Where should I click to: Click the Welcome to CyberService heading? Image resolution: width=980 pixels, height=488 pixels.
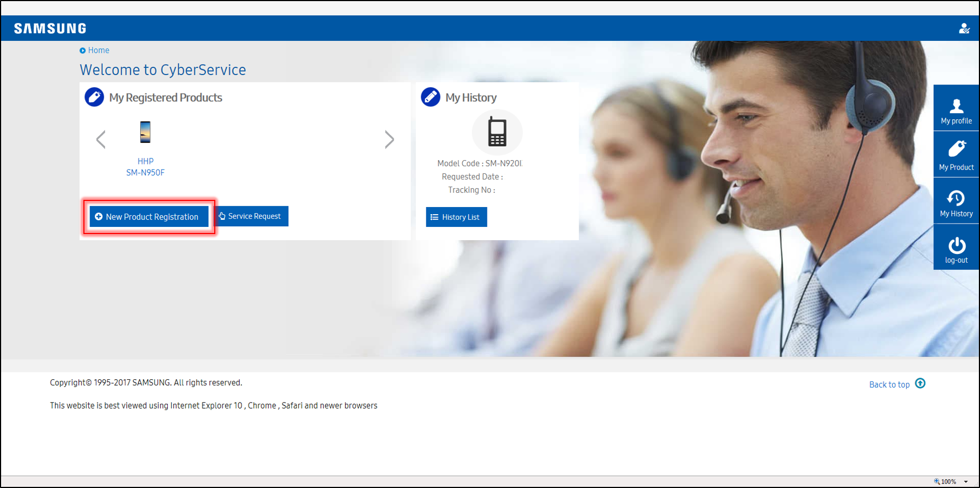163,70
